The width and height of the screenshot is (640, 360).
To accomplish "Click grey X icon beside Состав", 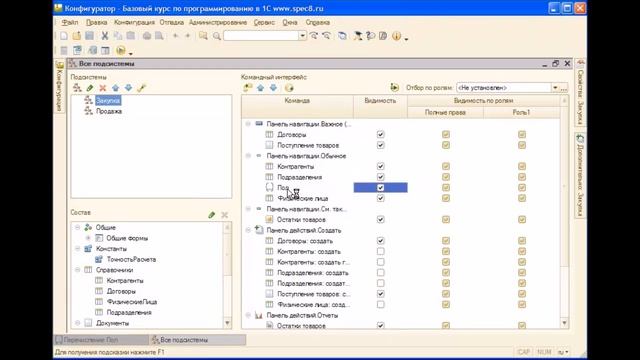I will pos(224,215).
